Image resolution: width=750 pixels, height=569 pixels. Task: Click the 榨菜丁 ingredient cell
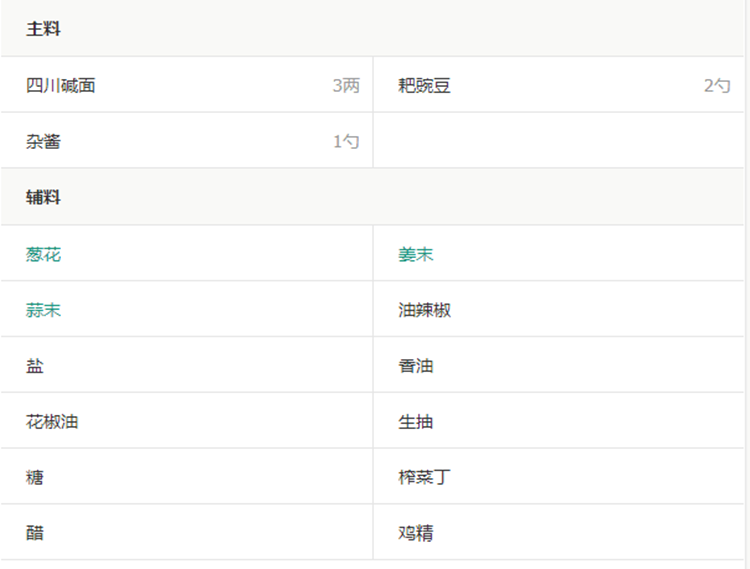pos(425,478)
